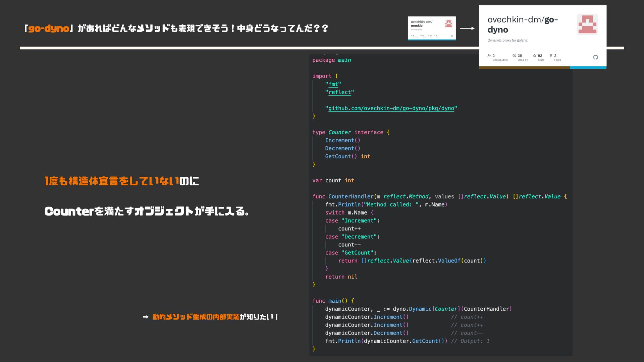This screenshot has width=644, height=362.
Task: Click the orange go-dyno text in slide title
Action: pos(48,28)
